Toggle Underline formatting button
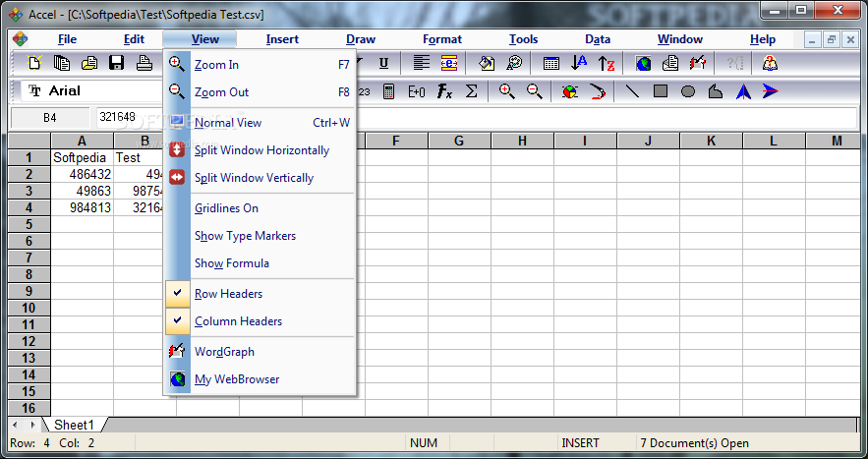868x459 pixels. point(383,63)
